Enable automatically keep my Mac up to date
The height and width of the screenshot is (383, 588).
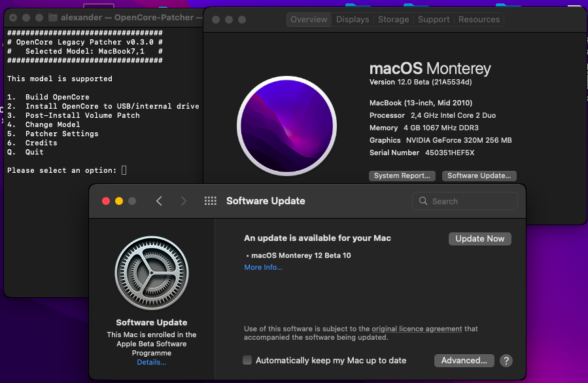(x=247, y=360)
